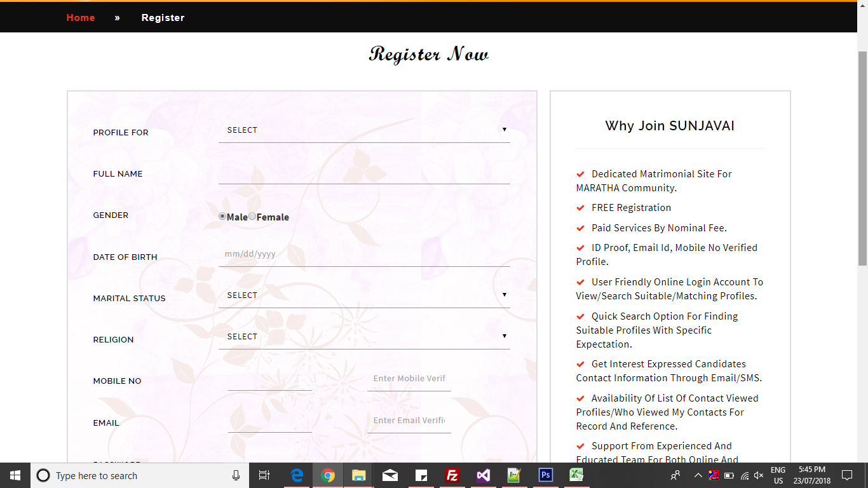Click the "MOBILE NO" field label
Screen dimensions: 868x488
[117, 381]
